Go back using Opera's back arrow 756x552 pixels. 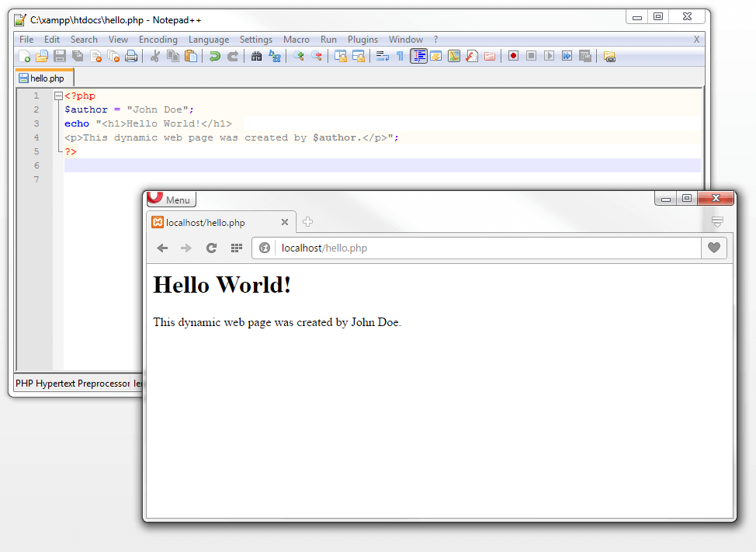coord(161,248)
